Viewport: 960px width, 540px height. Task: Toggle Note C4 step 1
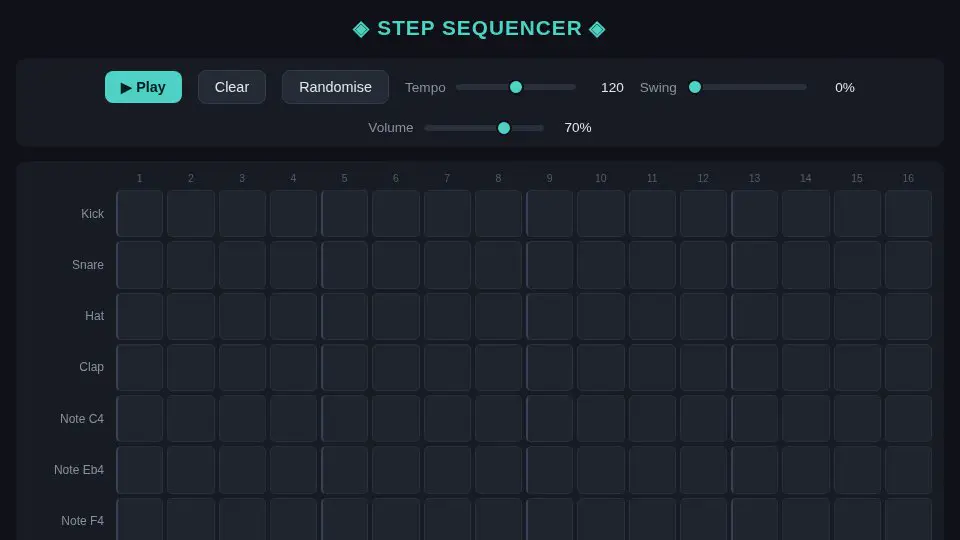click(140, 418)
